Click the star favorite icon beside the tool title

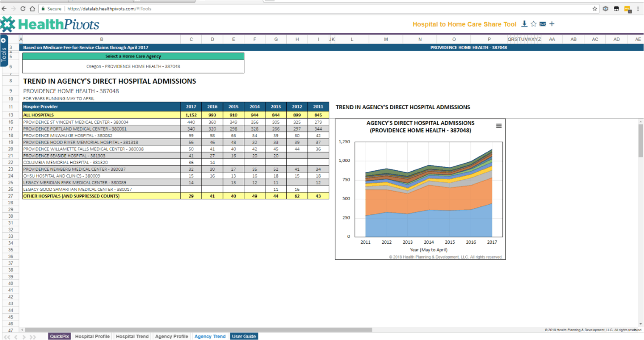533,24
